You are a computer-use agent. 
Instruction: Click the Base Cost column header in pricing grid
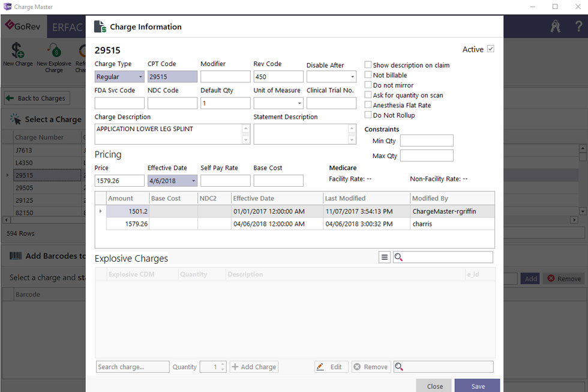pos(173,199)
